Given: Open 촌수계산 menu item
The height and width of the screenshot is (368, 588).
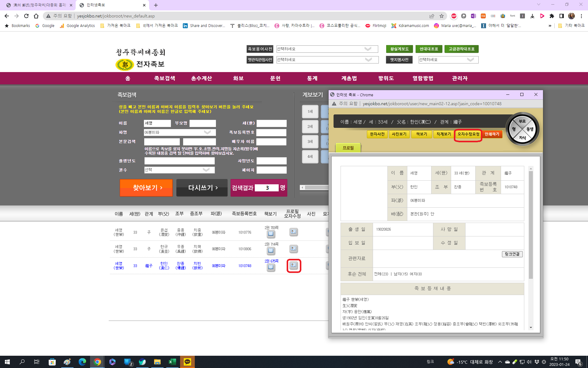Looking at the screenshot, I should click(x=201, y=78).
